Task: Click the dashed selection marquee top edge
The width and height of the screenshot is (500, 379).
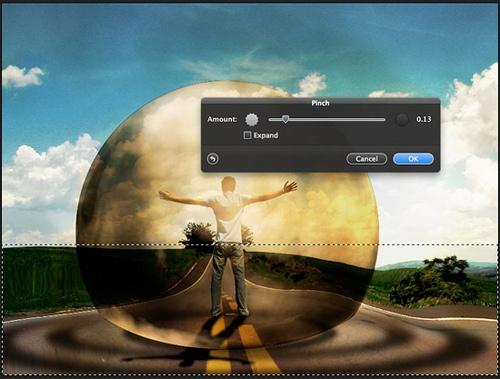Action: (250, 245)
